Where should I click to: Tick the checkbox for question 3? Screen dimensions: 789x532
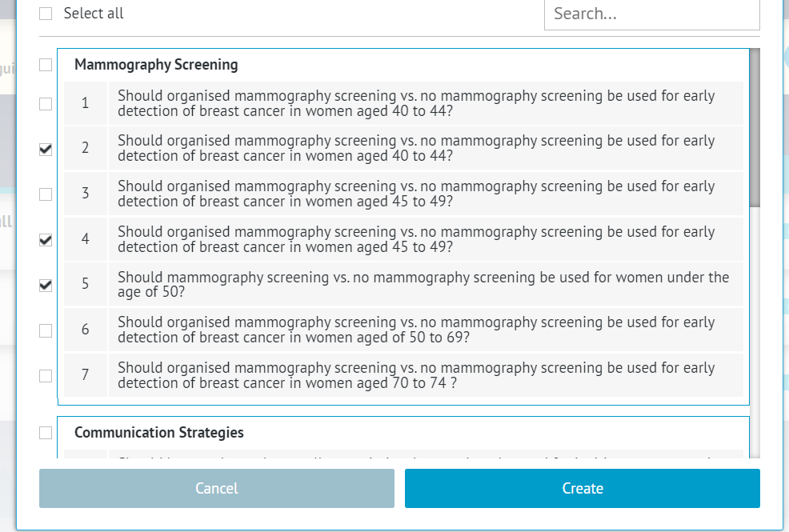click(x=46, y=194)
